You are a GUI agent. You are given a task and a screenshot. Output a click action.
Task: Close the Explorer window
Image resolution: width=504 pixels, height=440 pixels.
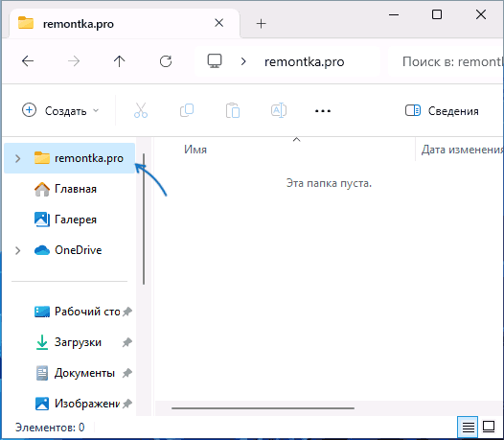tap(481, 14)
